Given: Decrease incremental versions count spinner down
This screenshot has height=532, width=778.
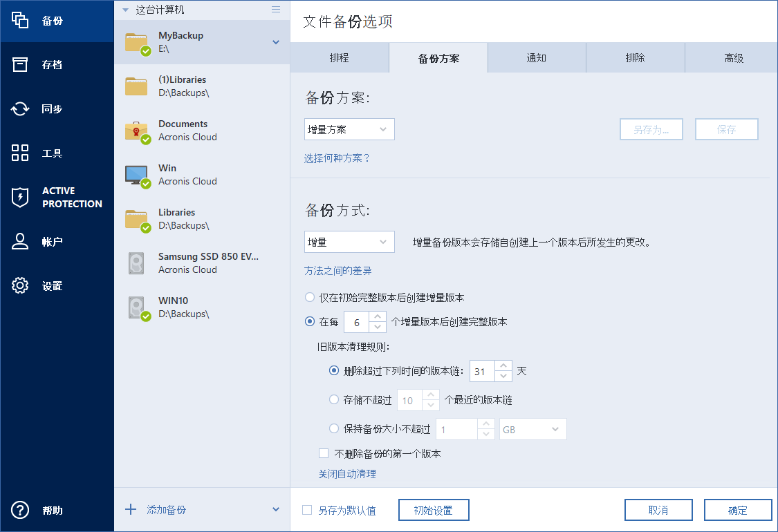Looking at the screenshot, I should tap(378, 327).
